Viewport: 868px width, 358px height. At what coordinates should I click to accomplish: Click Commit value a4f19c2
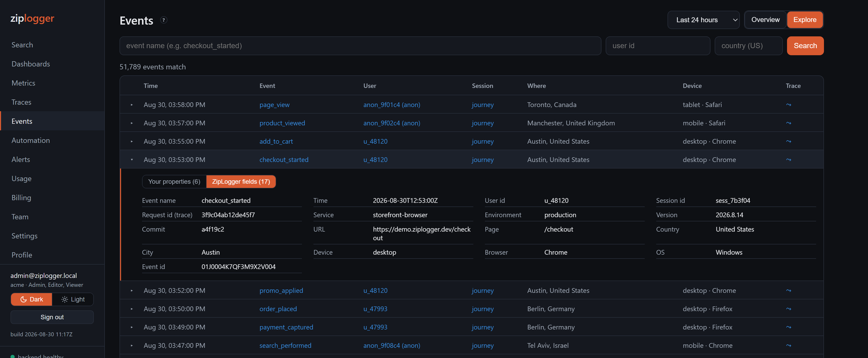click(x=212, y=229)
